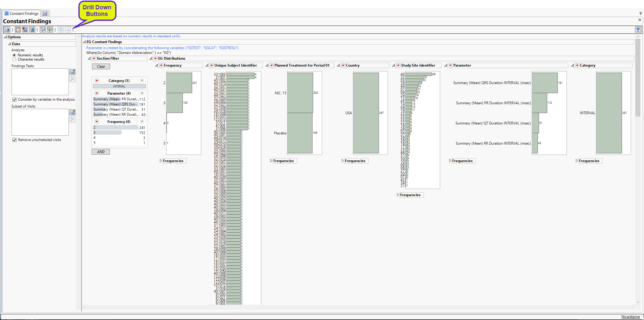Open the help question mark icon
The height and width of the screenshot is (320, 644).
[x=638, y=30]
